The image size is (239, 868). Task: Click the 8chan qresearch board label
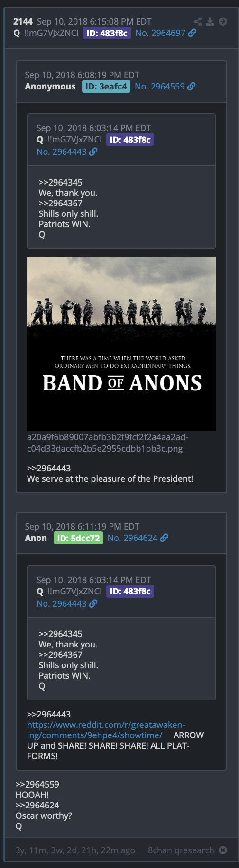181,850
